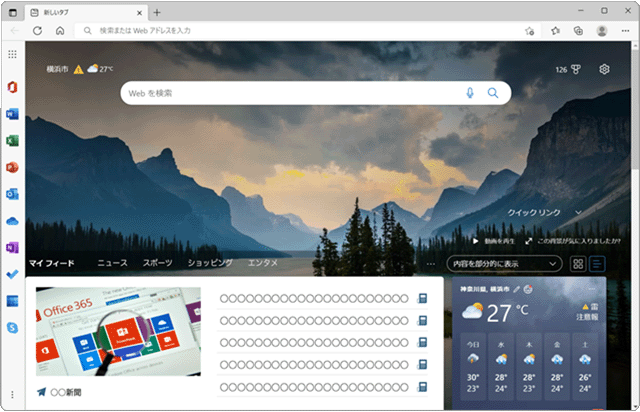Select the ショッピング tab
Viewport: 640px width, 412px height.
click(210, 263)
